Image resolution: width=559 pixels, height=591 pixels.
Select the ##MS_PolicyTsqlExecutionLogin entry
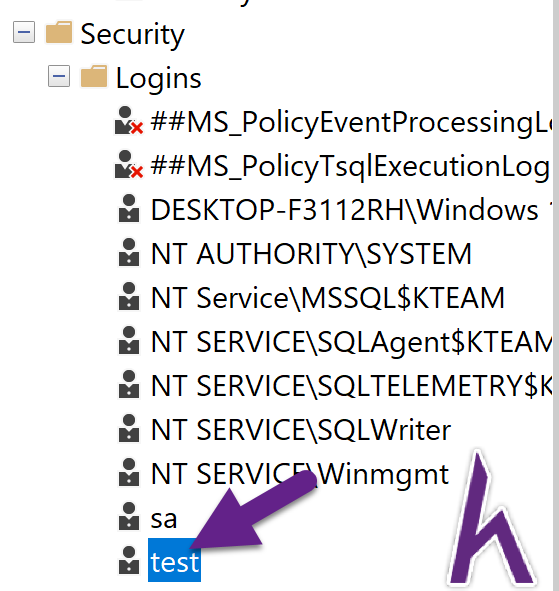pos(351,166)
